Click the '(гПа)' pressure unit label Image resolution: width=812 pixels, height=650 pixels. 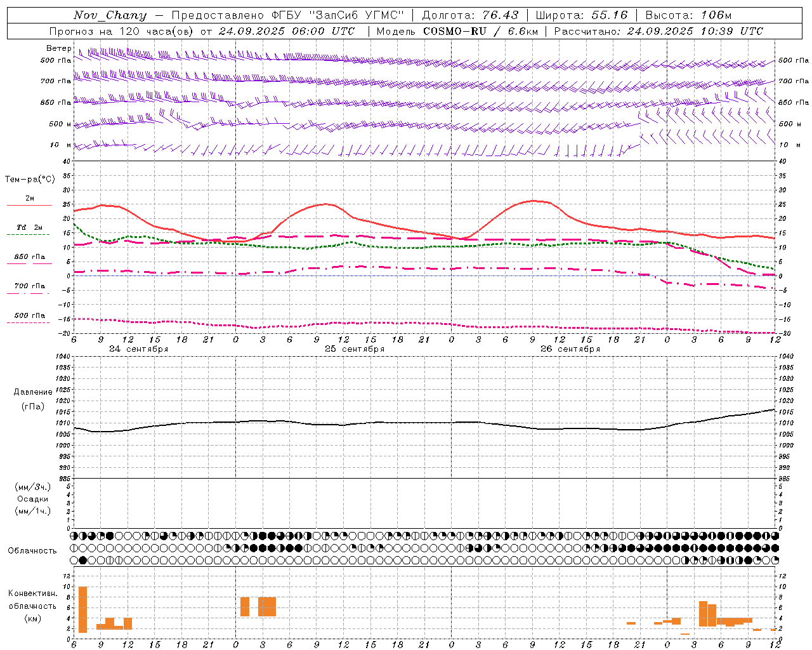(33, 407)
